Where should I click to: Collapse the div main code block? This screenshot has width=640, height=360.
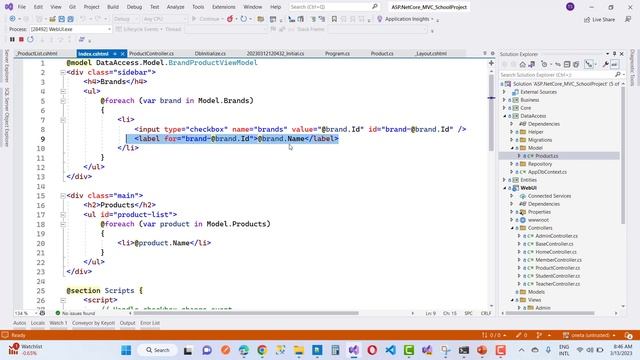tap(63, 196)
